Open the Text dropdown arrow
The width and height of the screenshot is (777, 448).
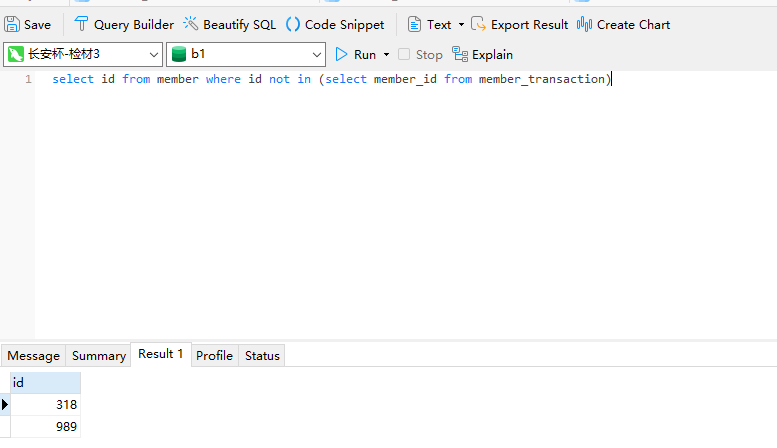(x=461, y=24)
